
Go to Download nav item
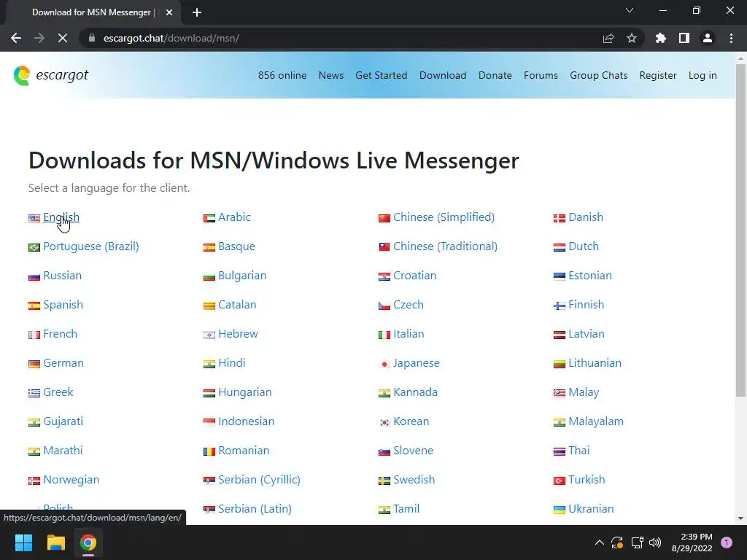(x=443, y=75)
